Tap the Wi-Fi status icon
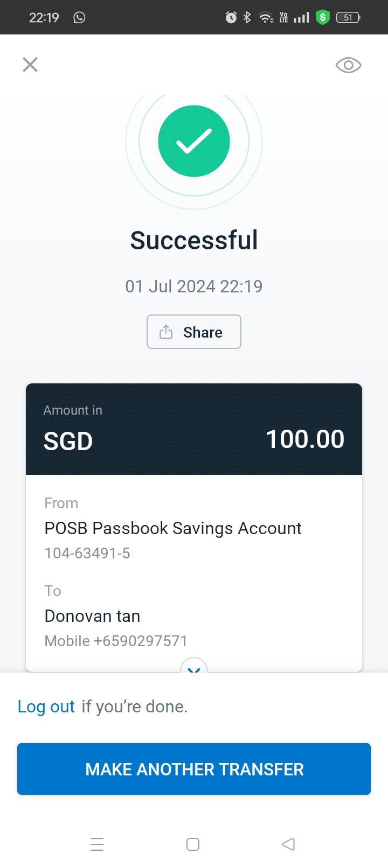 tap(266, 18)
